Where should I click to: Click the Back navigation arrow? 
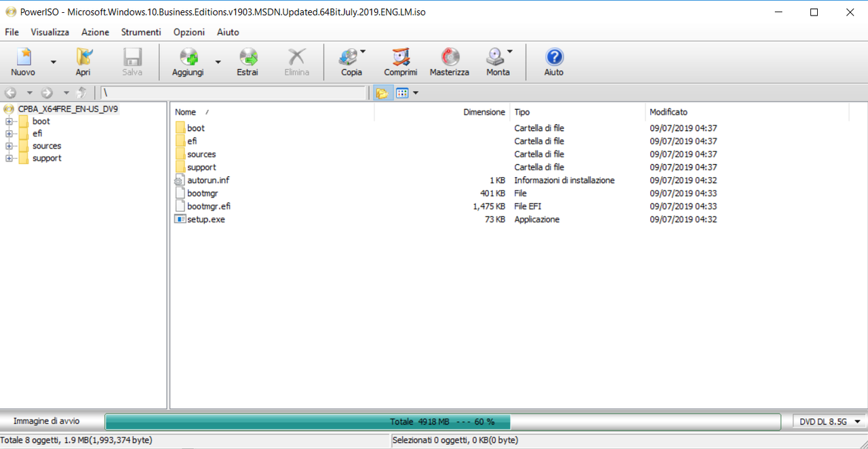pyautogui.click(x=11, y=93)
